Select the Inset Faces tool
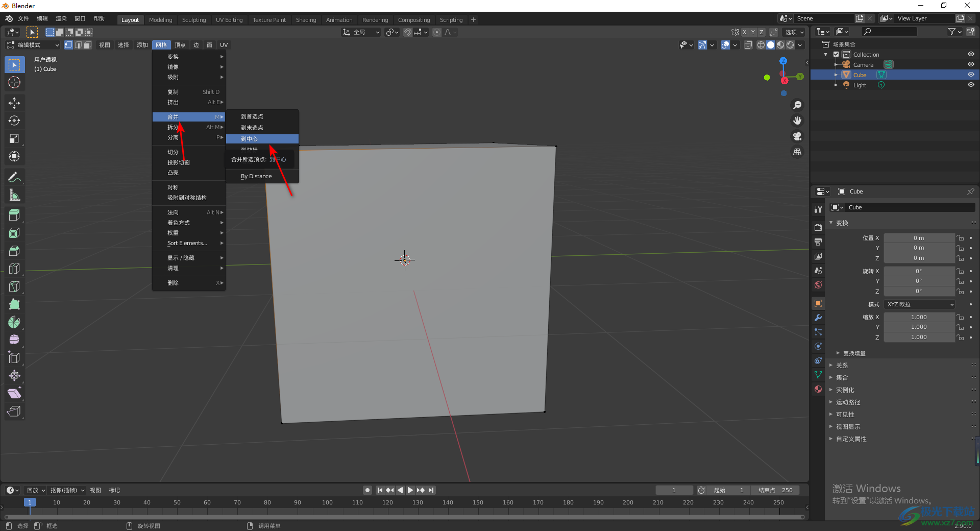This screenshot has height=531, width=980. click(x=14, y=233)
